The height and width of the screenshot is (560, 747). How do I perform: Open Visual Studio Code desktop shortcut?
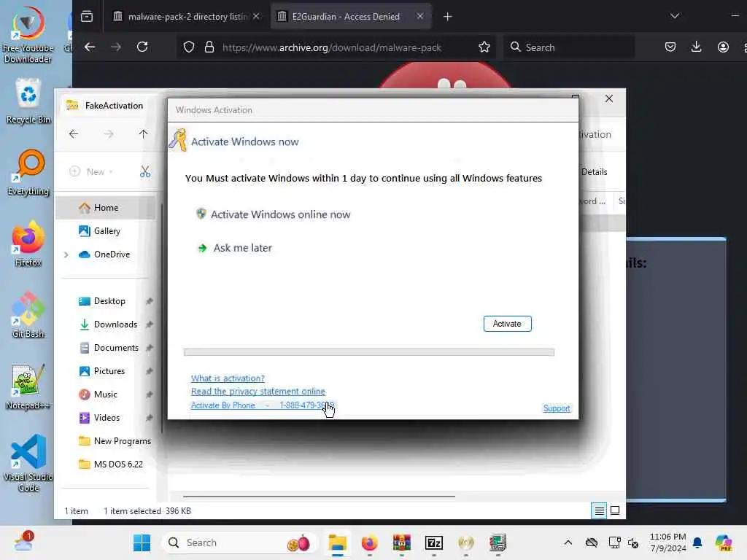[28, 463]
